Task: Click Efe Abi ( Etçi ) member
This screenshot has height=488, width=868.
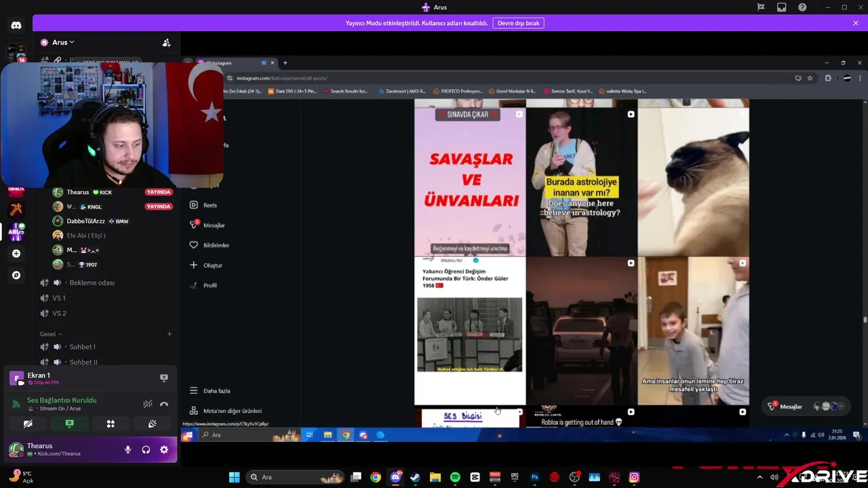Action: pos(85,235)
